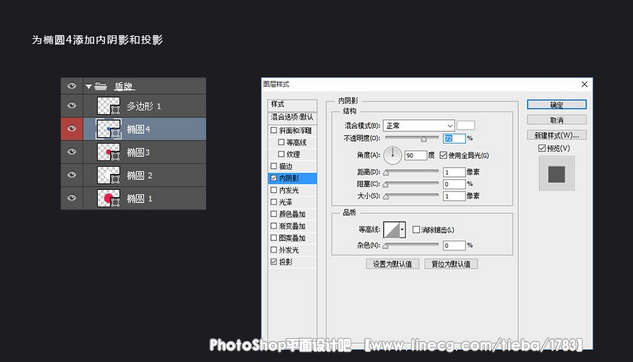Enable the 描边 checkbox
633x362 pixels.
[x=274, y=166]
